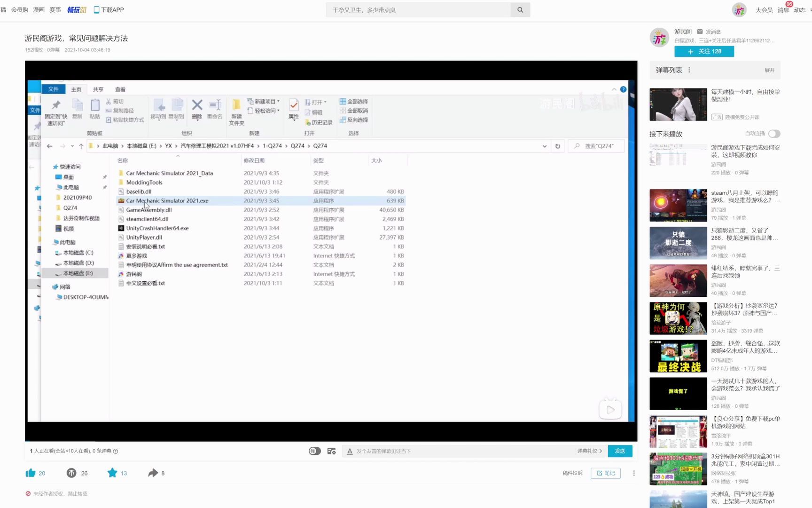812x508 pixels.
Task: Open 新建项目 dropdown in Explorer ribbon
Action: point(264,102)
